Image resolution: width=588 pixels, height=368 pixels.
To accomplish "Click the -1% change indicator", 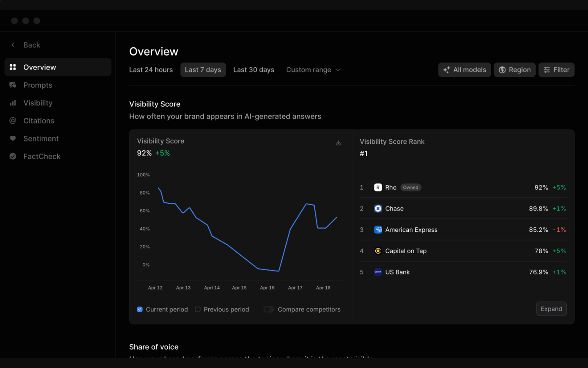I will click(559, 230).
